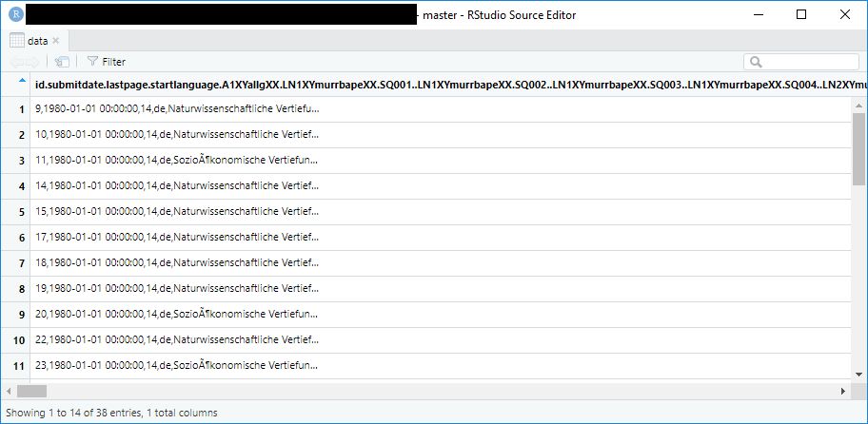Click in the data search field
Image resolution: width=868 pixels, height=424 pixels.
809,62
